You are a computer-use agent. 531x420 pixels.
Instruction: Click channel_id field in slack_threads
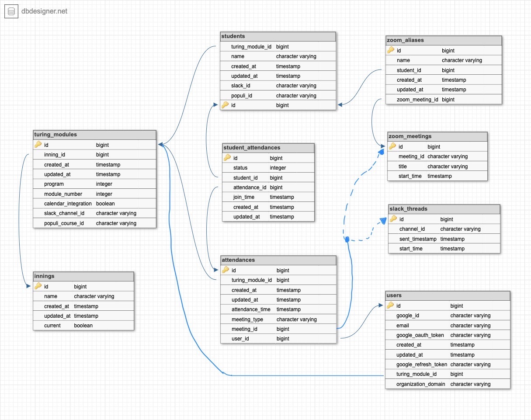click(444, 229)
